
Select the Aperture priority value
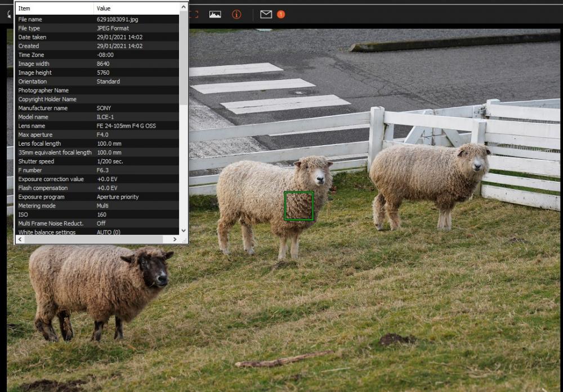118,197
